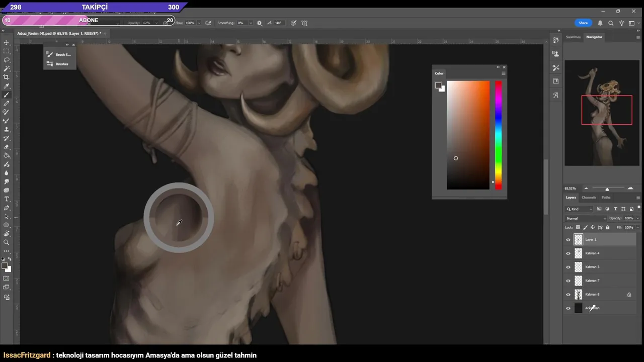Select the Paint Bucket tool
Screen dimensions: 644x362
pos(7,155)
